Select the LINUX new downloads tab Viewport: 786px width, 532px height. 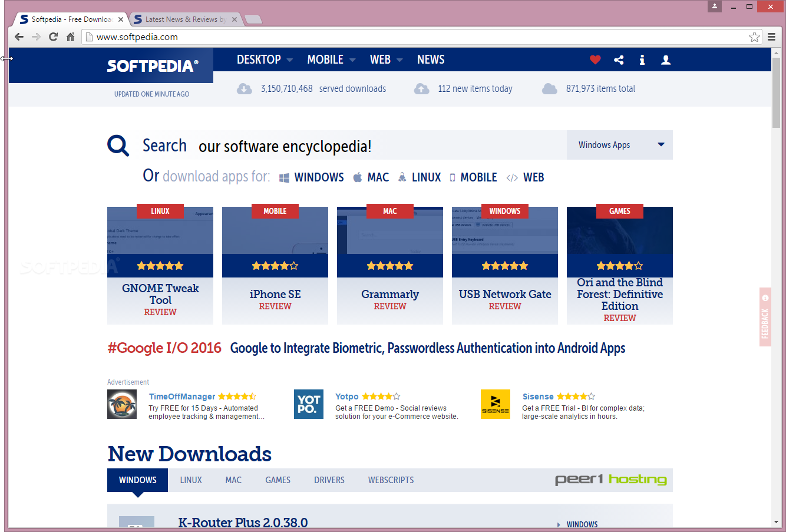point(191,480)
